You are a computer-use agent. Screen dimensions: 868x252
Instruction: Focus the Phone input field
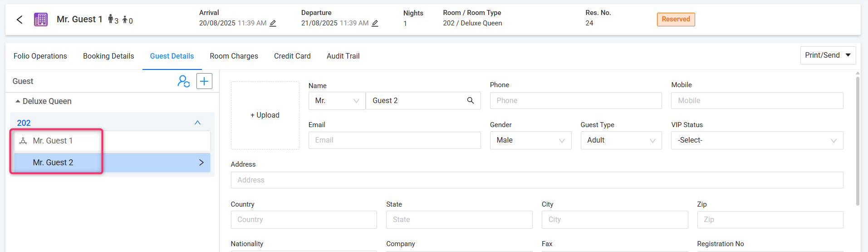pyautogui.click(x=576, y=101)
